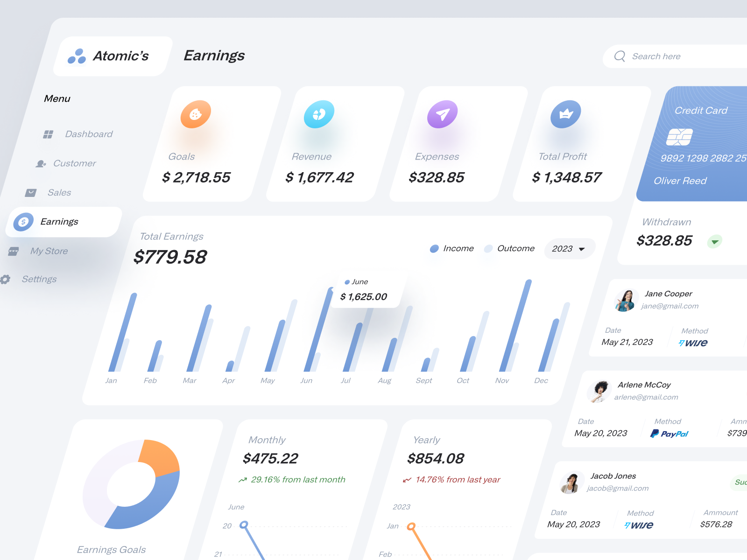Click the orange Goals cookie icon
Screen dimensions: 747x560
pos(196,114)
